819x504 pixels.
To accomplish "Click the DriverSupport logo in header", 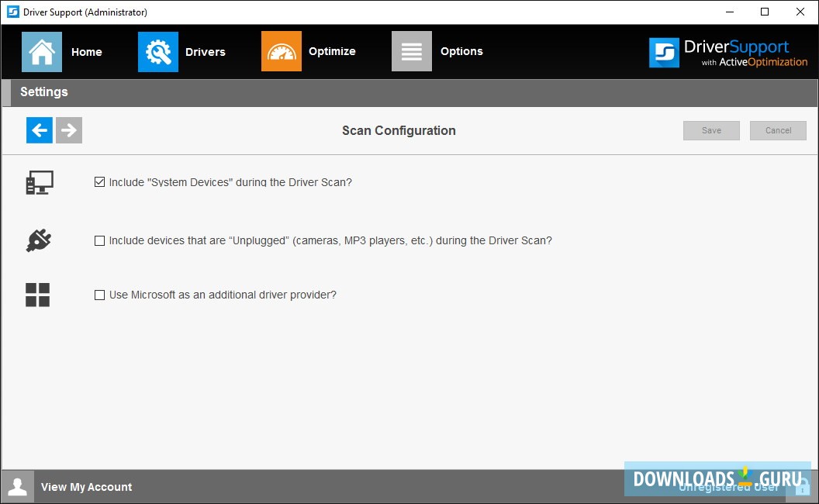I will (728, 53).
